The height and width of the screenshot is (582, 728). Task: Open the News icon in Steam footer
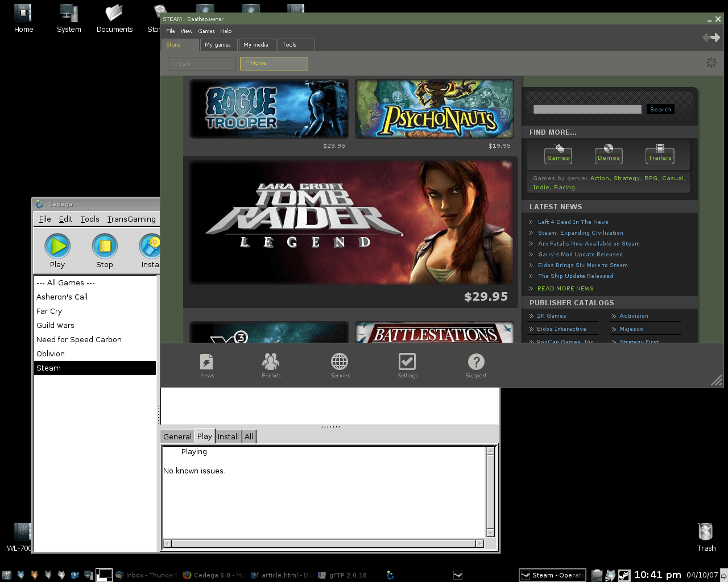[207, 361]
